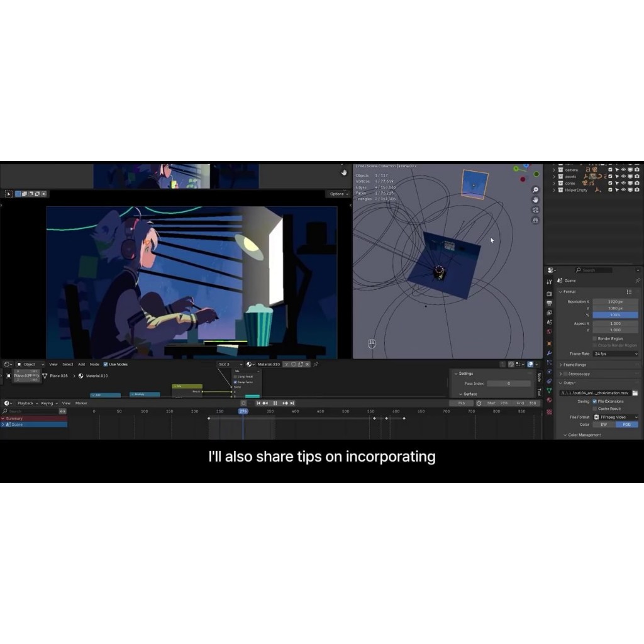Screen dimensions: 644x644
Task: Toggle the File Extensions checkbox
Action: coord(595,401)
